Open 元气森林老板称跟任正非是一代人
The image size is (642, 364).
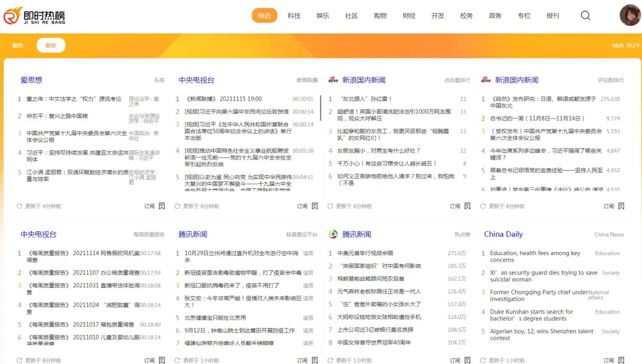(x=379, y=291)
